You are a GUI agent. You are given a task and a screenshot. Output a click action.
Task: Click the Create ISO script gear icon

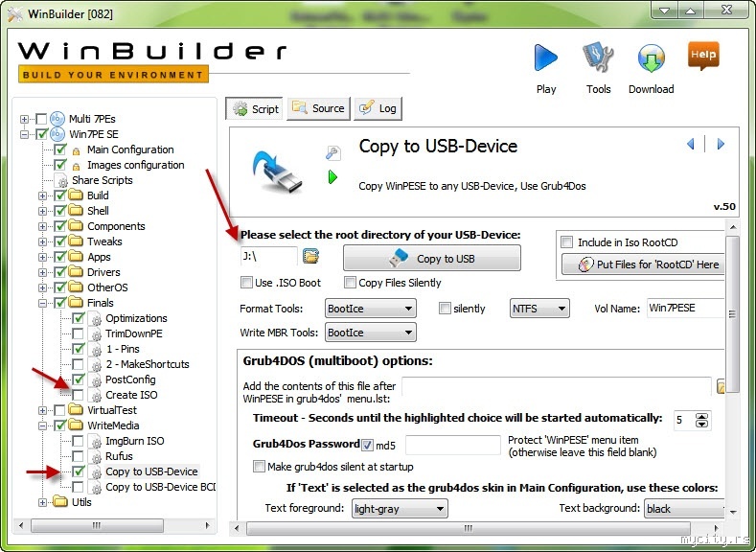(x=97, y=396)
